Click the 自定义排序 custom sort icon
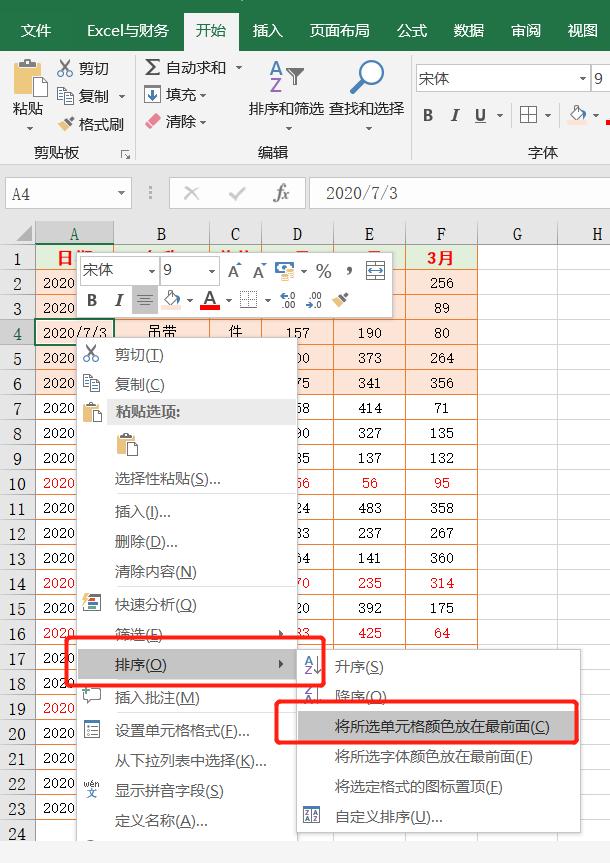 312,815
